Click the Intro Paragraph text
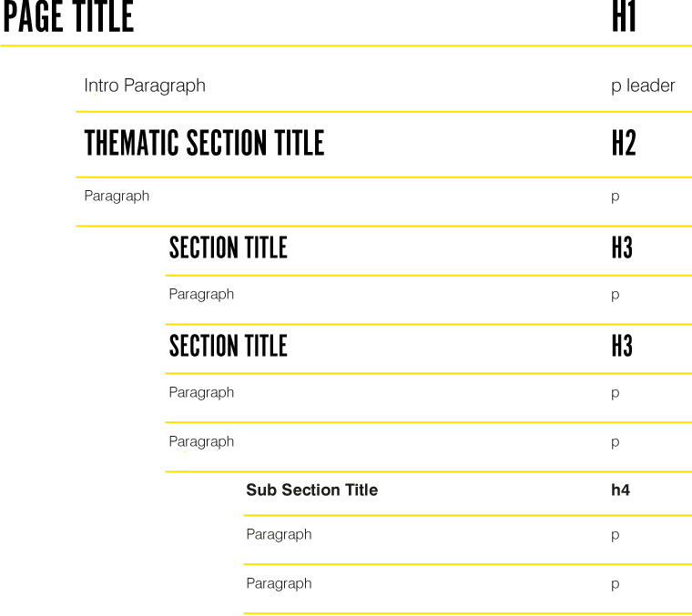 point(145,86)
